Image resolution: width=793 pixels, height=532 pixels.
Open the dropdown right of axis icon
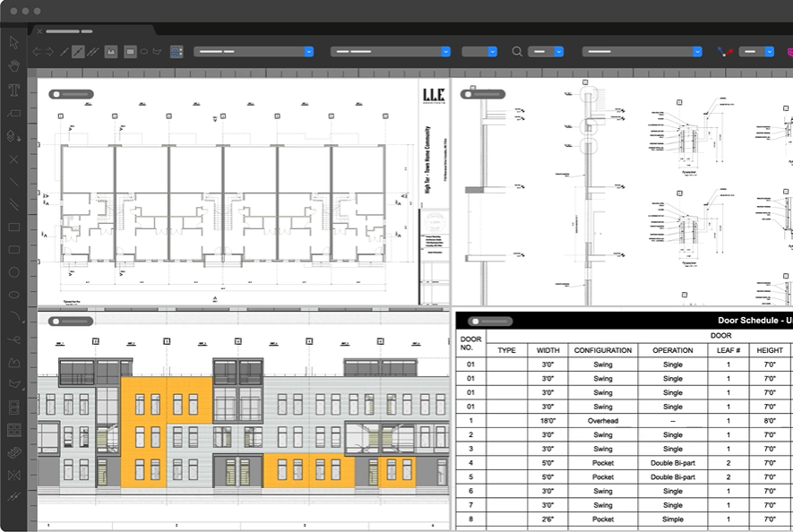(756, 52)
